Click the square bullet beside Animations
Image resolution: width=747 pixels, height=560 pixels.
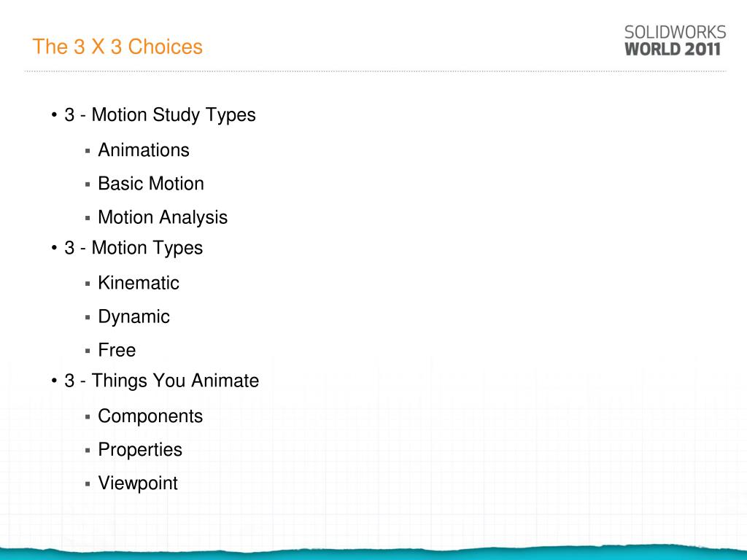[88, 151]
